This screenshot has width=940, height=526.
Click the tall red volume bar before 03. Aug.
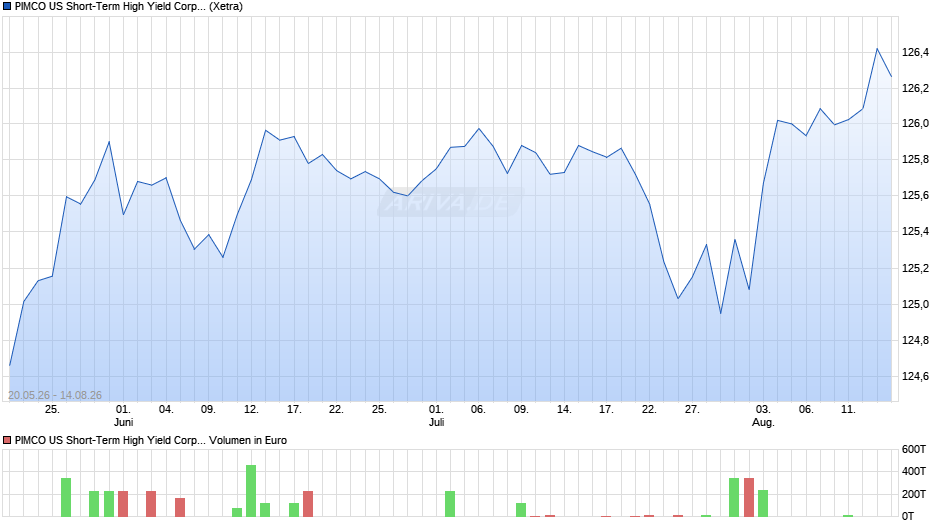[749, 497]
